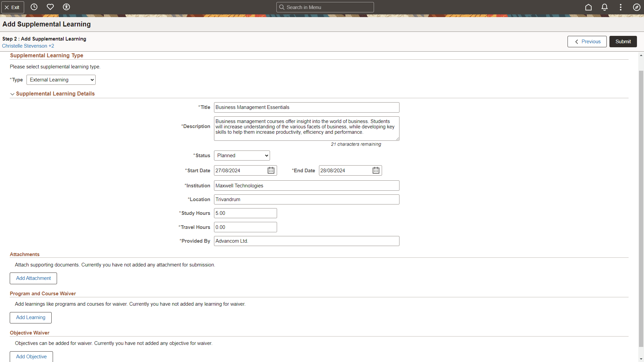This screenshot has height=362, width=644.
Task: Click Add Learning under Program and Course Waiver
Action: (30, 317)
